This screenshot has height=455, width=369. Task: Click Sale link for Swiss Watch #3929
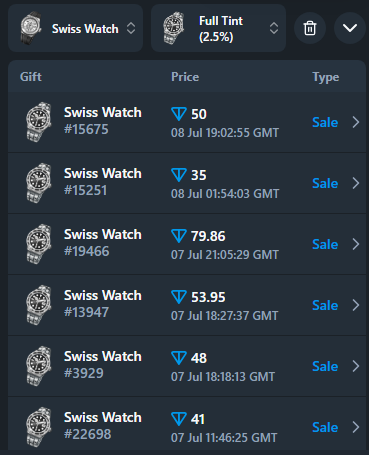[325, 366]
